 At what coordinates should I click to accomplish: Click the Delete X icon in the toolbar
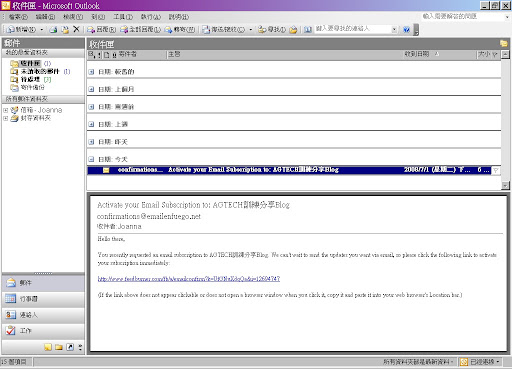click(x=76, y=29)
